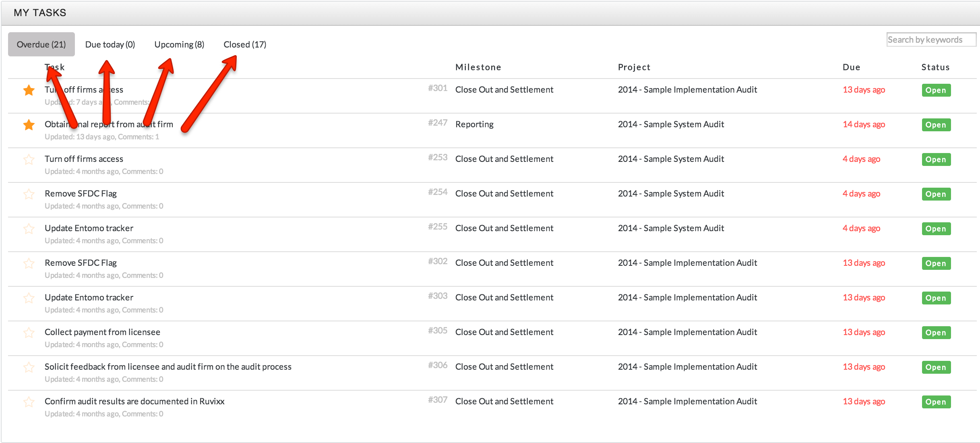The height and width of the screenshot is (443, 980).
Task: Click Open status badge for task #307
Action: pyautogui.click(x=936, y=402)
